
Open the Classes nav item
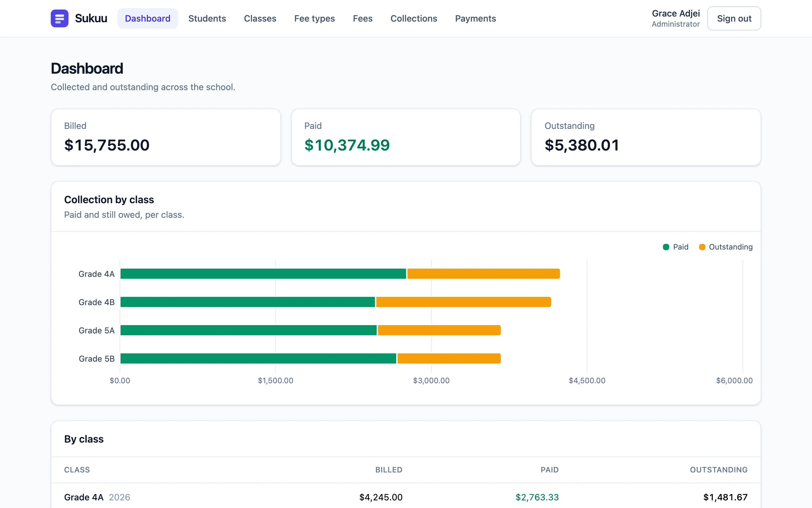coord(260,18)
